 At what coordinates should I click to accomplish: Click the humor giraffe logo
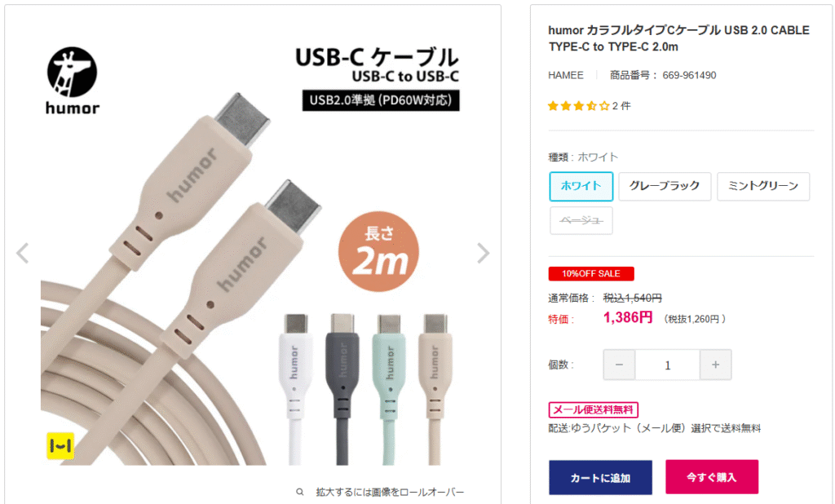72,81
